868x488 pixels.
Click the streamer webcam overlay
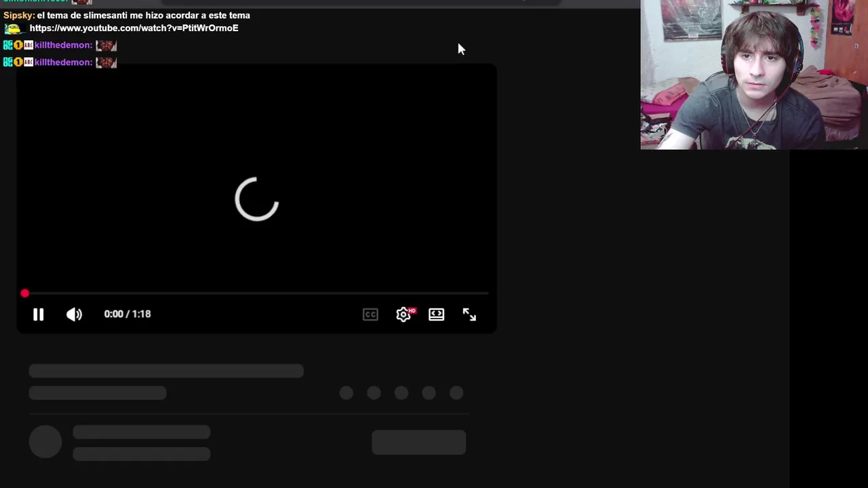[754, 75]
